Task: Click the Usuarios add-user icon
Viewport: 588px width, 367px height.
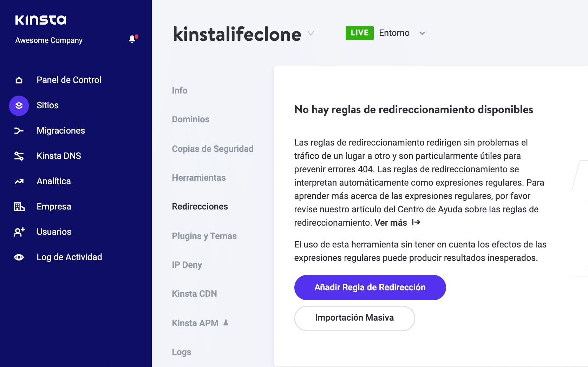Action: coord(19,232)
